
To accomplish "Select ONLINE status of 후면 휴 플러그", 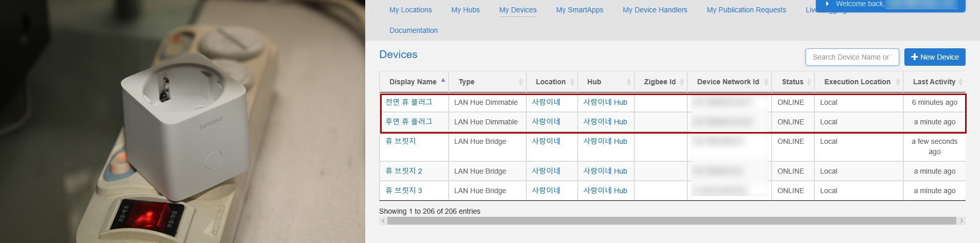I will [790, 122].
